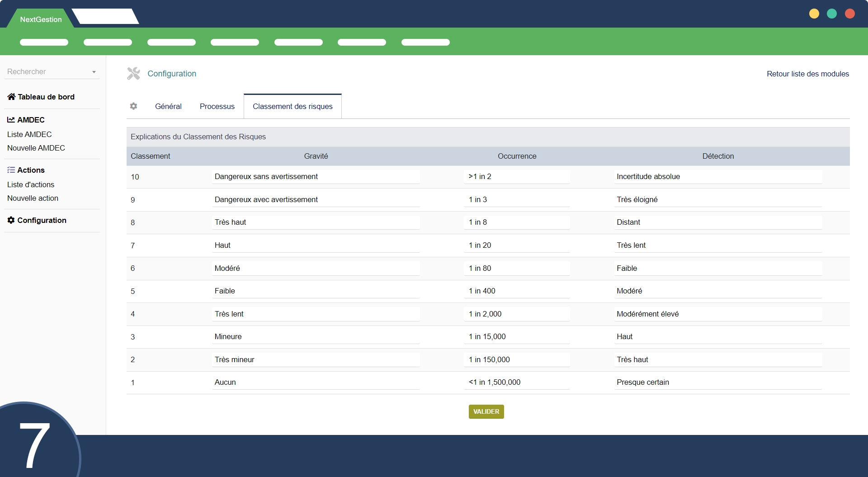Viewport: 868px width, 477px height.
Task: Click the checklist icon next to Actions
Action: click(11, 170)
